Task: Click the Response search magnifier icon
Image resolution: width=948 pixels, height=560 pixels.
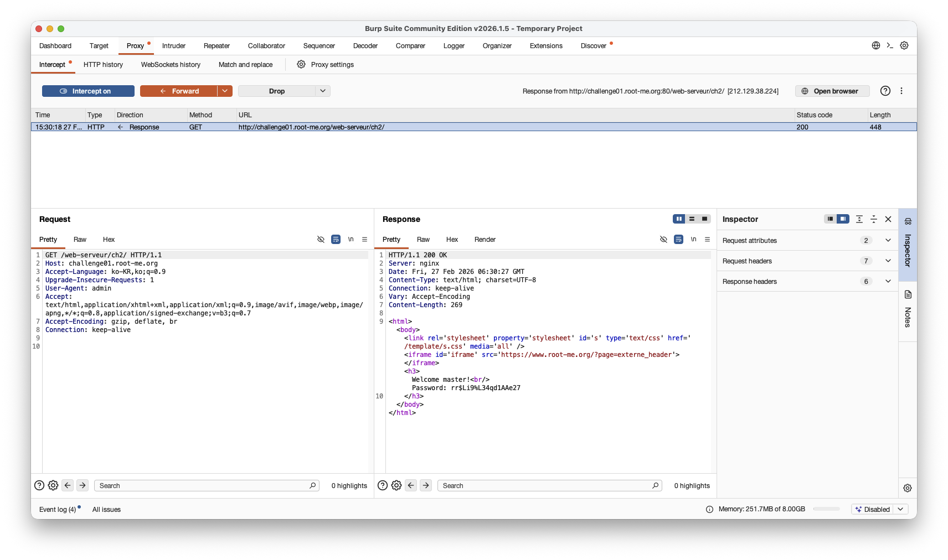Action: pyautogui.click(x=656, y=485)
